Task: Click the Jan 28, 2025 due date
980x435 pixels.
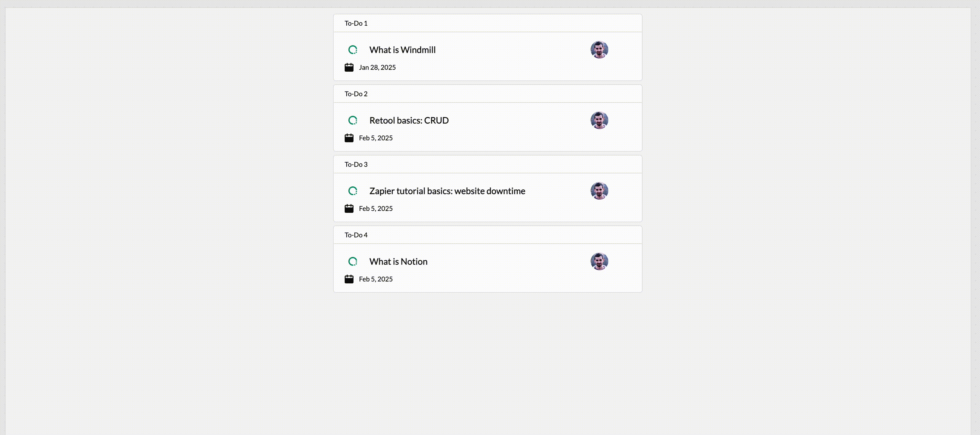Action: coord(377,67)
